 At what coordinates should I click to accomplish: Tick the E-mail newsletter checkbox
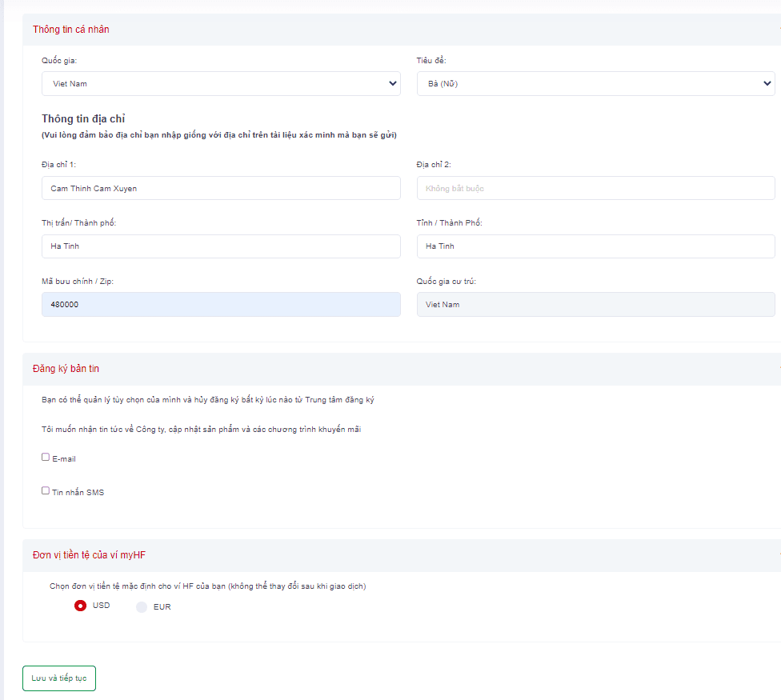point(46,457)
